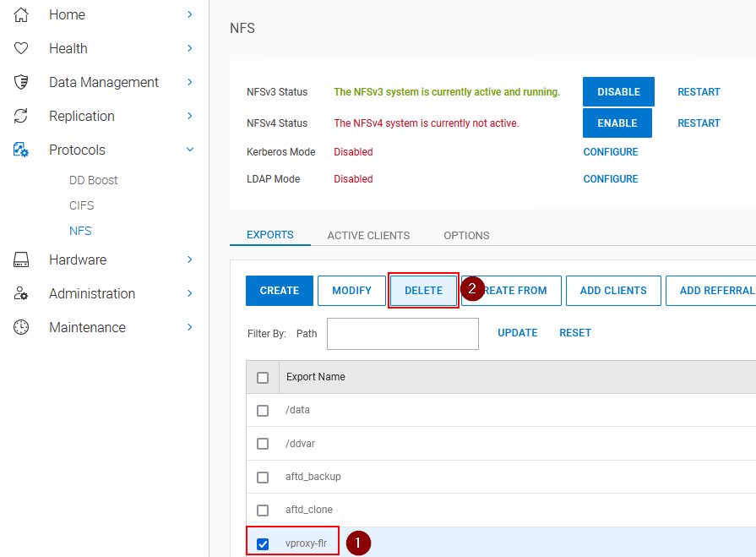Toggle the select-all checkbox in the table header
The width and height of the screenshot is (756, 557).
(263, 377)
